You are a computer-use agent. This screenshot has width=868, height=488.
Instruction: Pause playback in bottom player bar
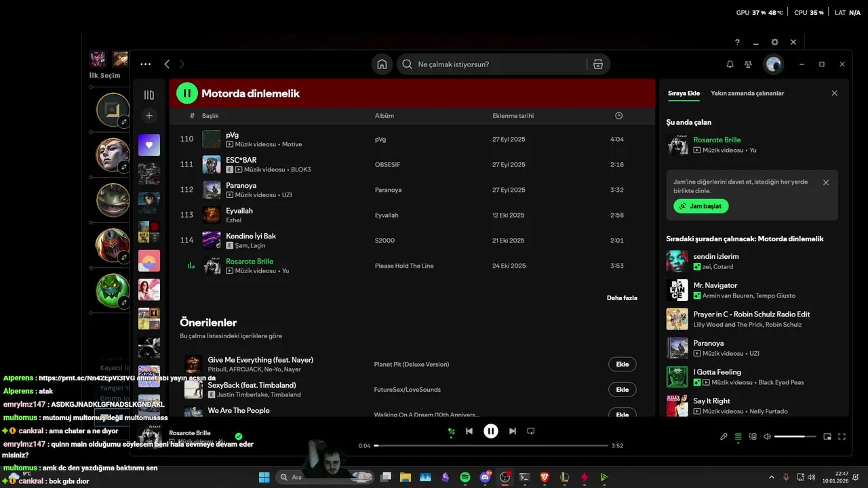tap(491, 431)
